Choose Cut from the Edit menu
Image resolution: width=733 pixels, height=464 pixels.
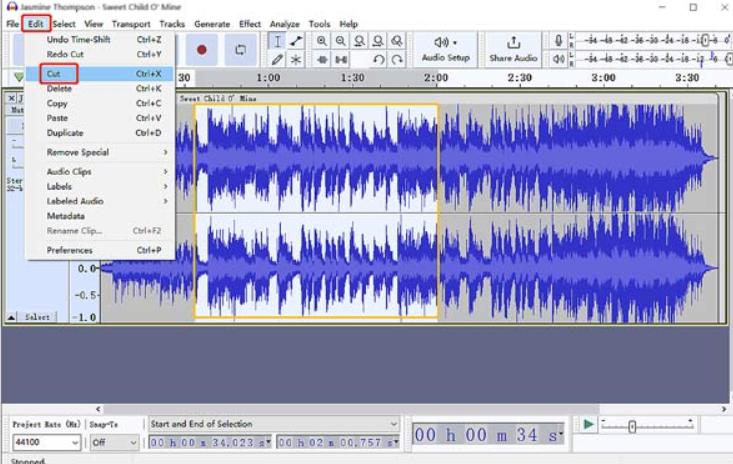click(x=54, y=74)
